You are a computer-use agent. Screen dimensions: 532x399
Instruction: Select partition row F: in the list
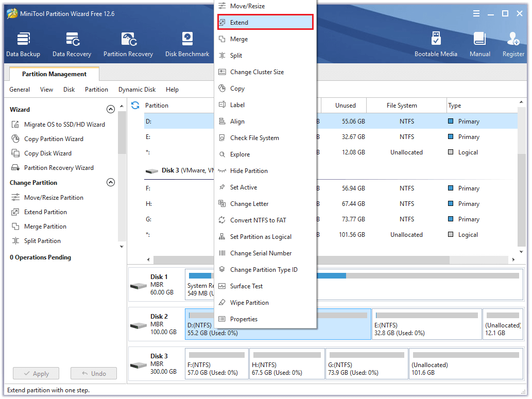click(331, 188)
